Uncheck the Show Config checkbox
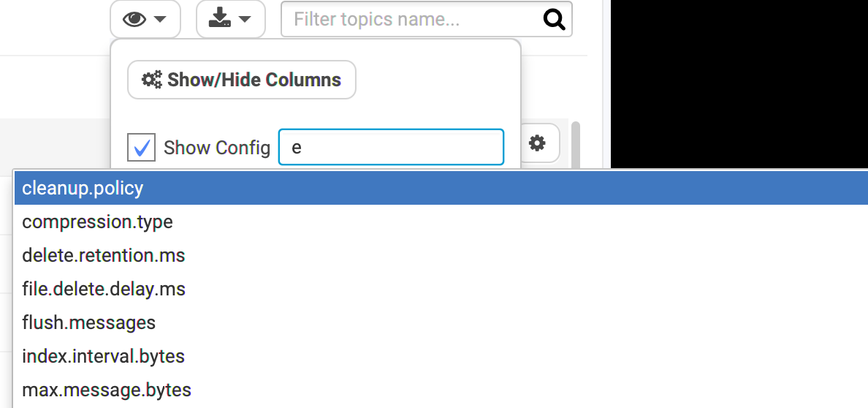 tap(141, 148)
